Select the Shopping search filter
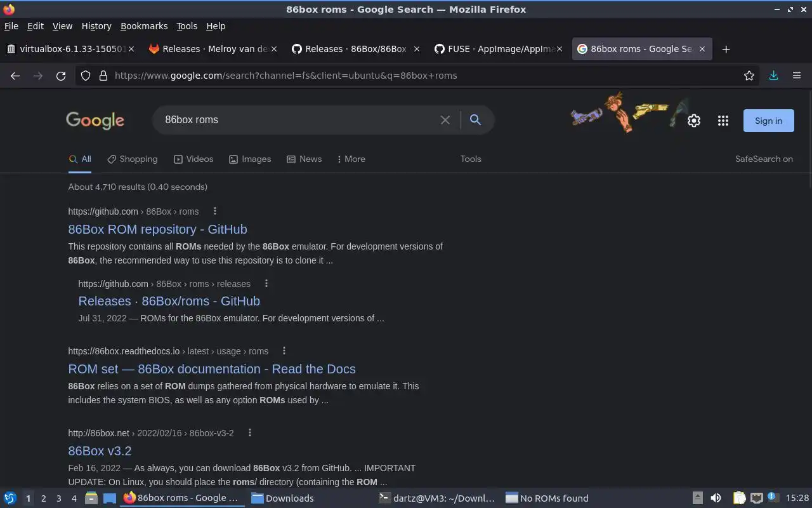 [x=132, y=159]
